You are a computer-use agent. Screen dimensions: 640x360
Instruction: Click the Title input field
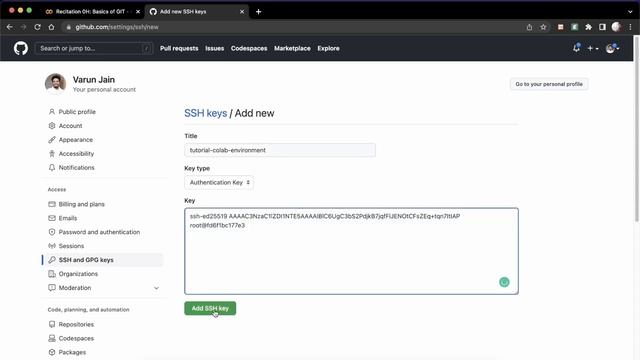(280, 150)
